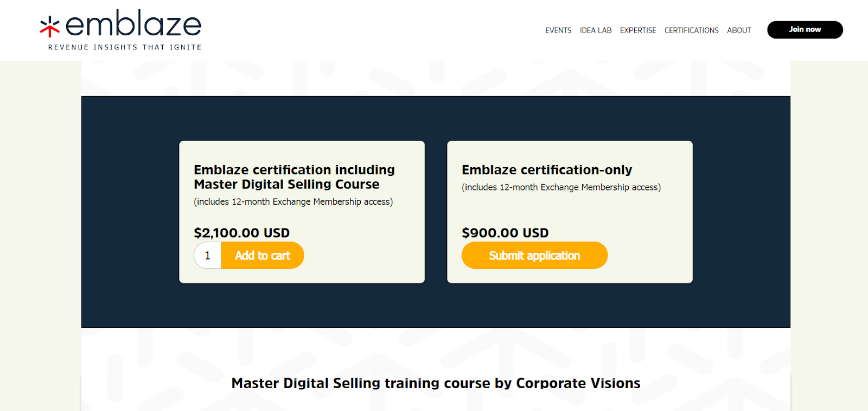This screenshot has width=868, height=411.
Task: Click the red emblaze star logo icon
Action: (49, 27)
